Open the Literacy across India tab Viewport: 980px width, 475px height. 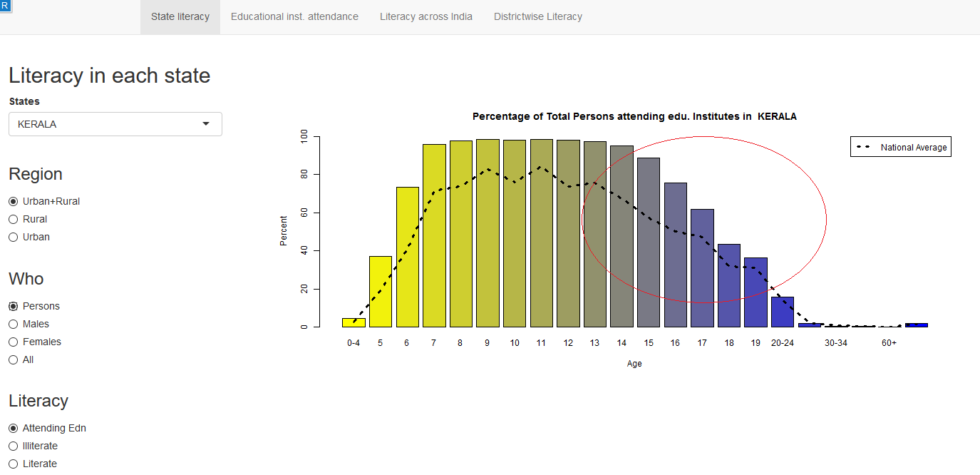[x=425, y=16]
